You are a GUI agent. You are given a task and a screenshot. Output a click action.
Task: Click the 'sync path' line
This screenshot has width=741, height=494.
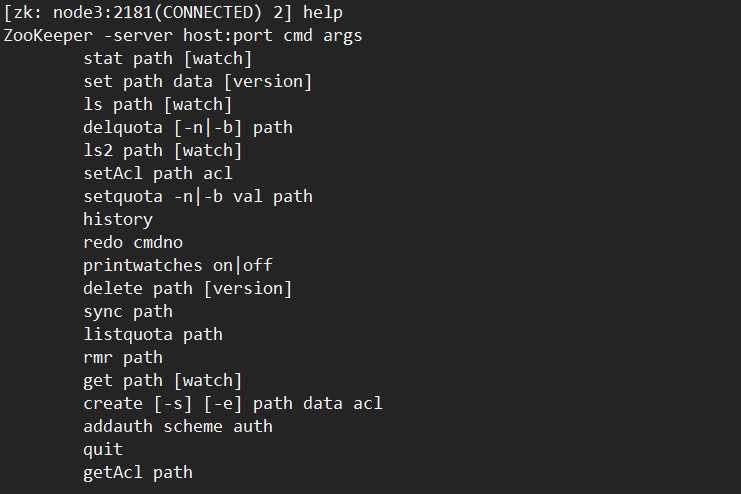click(x=128, y=311)
